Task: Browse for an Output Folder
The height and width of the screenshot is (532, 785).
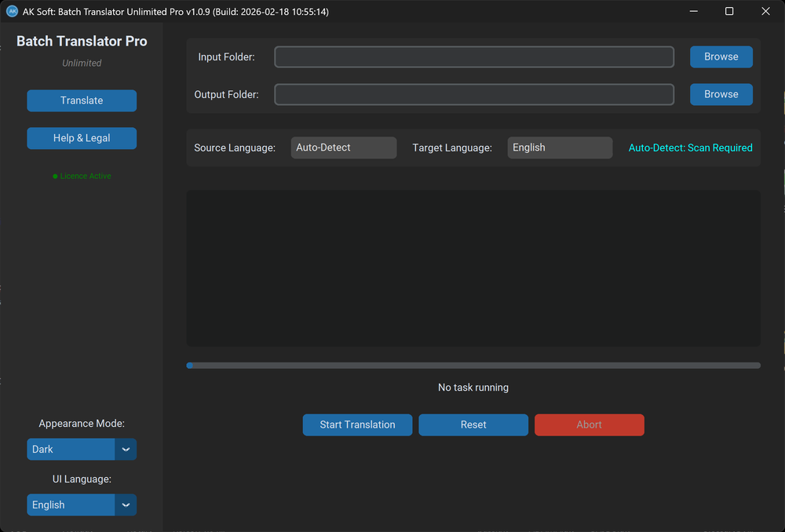Action: point(721,94)
